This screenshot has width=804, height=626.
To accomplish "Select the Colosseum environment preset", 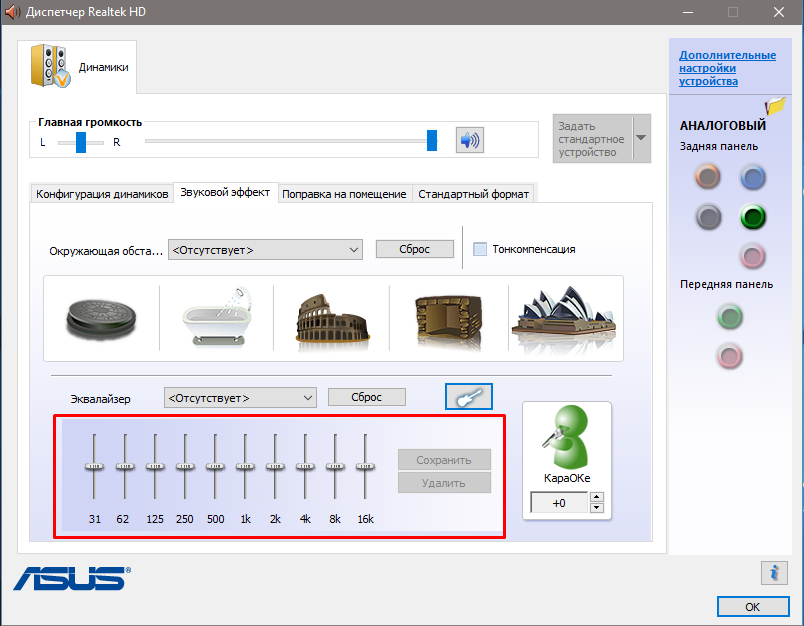I will tap(331, 318).
